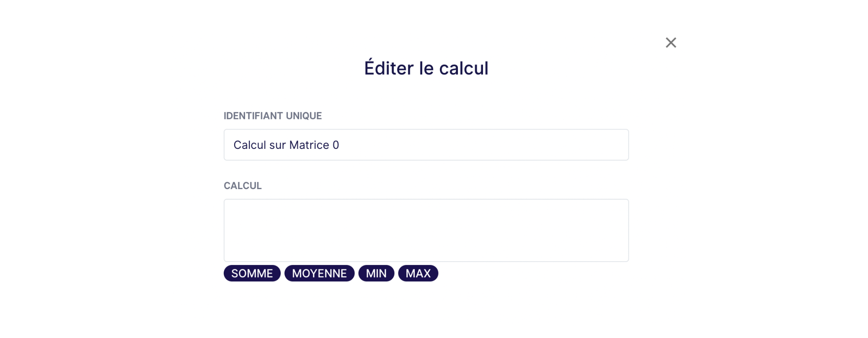Click the word 'Matrice' in identifier field
The height and width of the screenshot is (338, 868).
[309, 145]
